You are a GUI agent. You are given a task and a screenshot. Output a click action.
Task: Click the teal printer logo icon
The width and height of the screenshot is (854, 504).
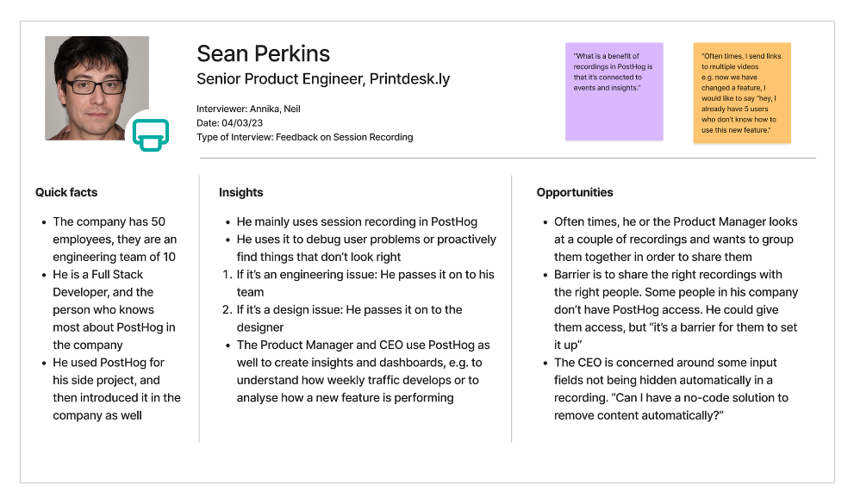coord(150,134)
